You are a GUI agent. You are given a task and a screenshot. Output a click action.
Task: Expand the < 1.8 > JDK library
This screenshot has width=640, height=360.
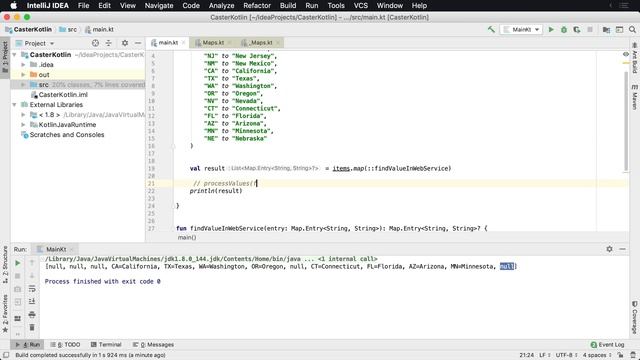[x=23, y=115]
